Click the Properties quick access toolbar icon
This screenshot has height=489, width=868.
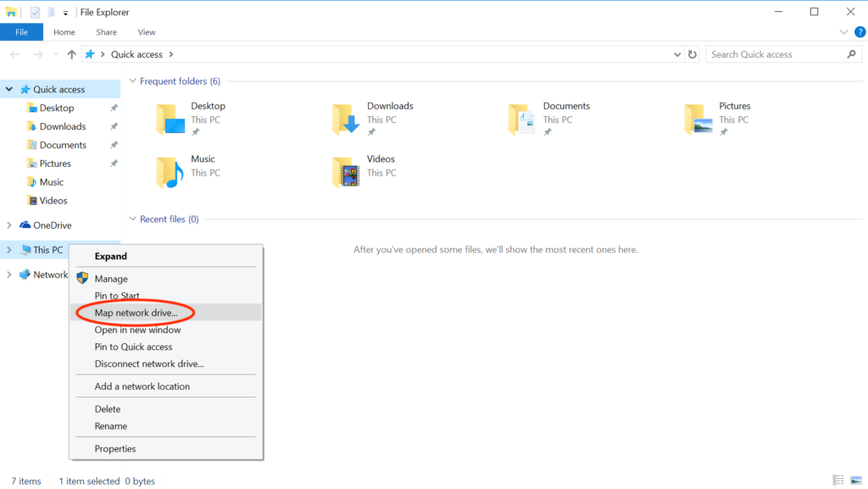35,12
